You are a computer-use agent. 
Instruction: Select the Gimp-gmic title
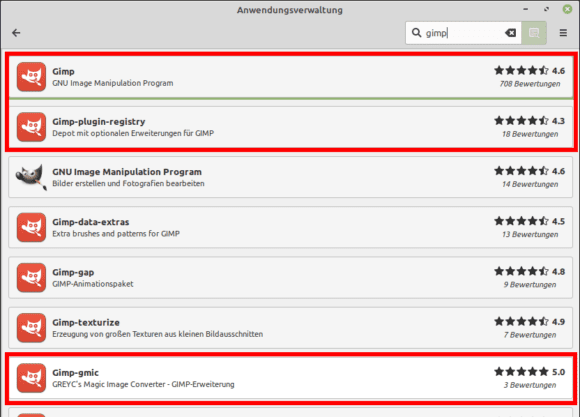75,373
